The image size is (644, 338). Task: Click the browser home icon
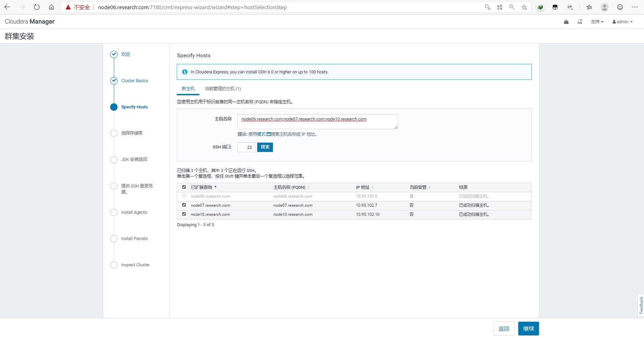point(52,7)
